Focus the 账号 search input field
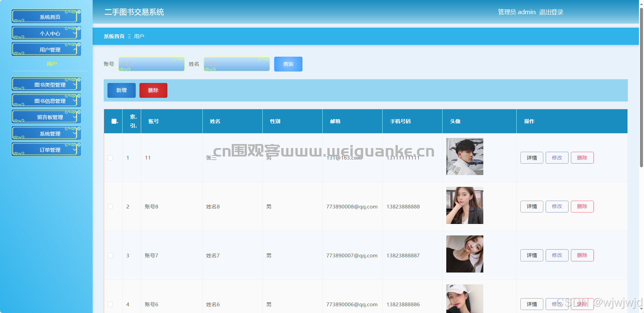Screen dimensions: 644x313 pyautogui.click(x=152, y=64)
